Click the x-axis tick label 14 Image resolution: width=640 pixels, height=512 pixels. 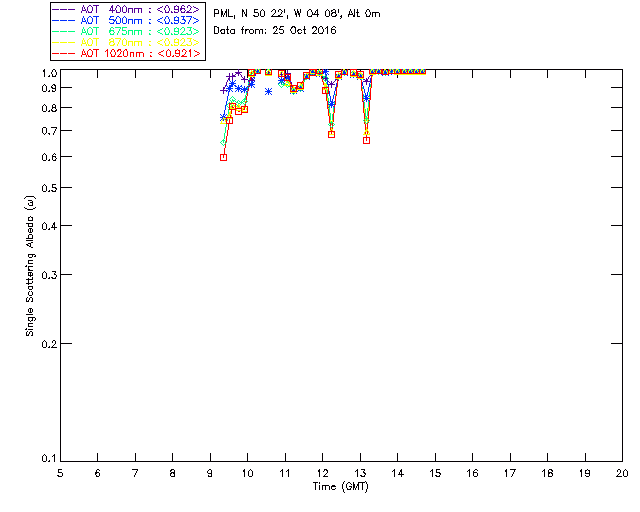point(398,474)
